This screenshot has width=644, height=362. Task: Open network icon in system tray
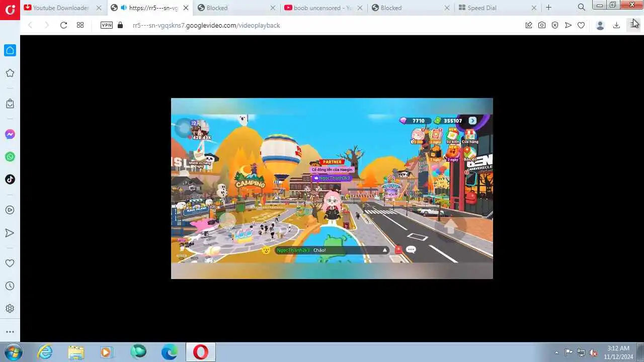click(581, 352)
